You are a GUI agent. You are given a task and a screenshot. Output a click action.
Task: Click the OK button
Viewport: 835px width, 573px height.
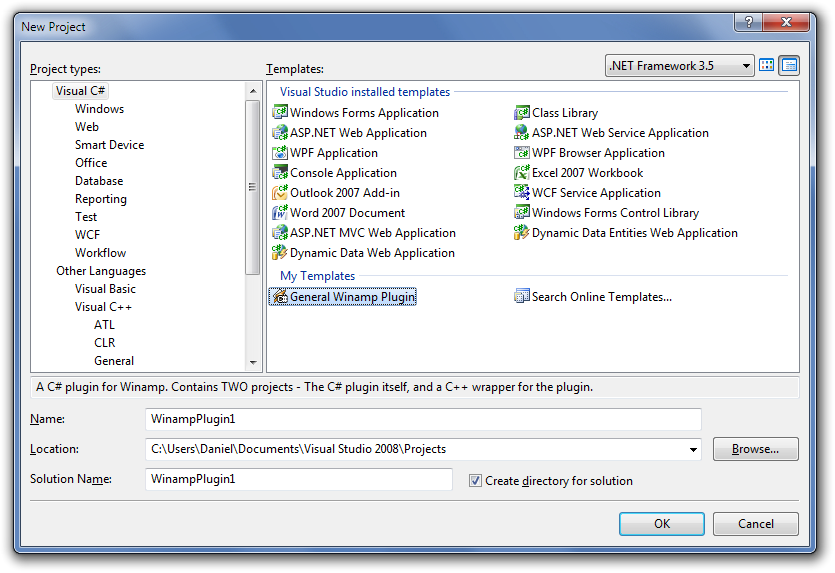click(662, 524)
